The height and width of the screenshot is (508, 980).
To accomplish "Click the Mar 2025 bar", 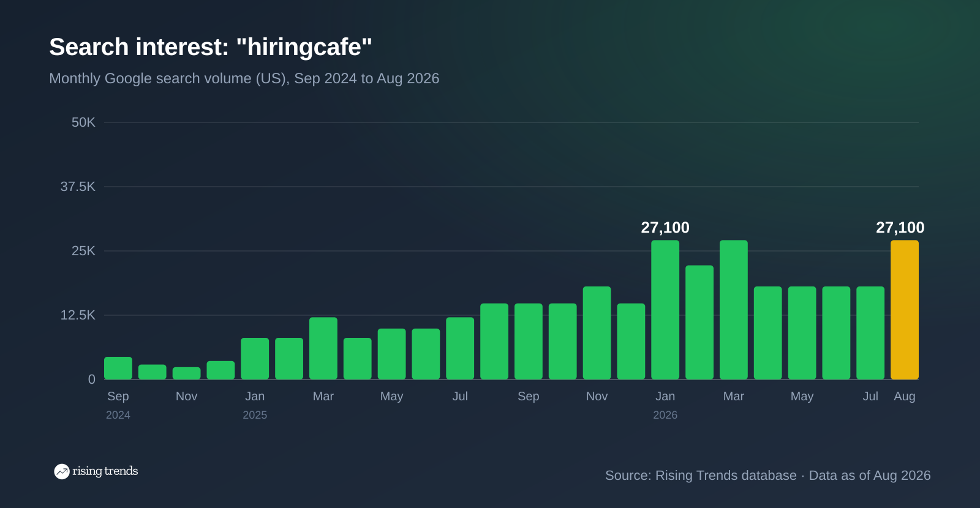I will click(323, 348).
